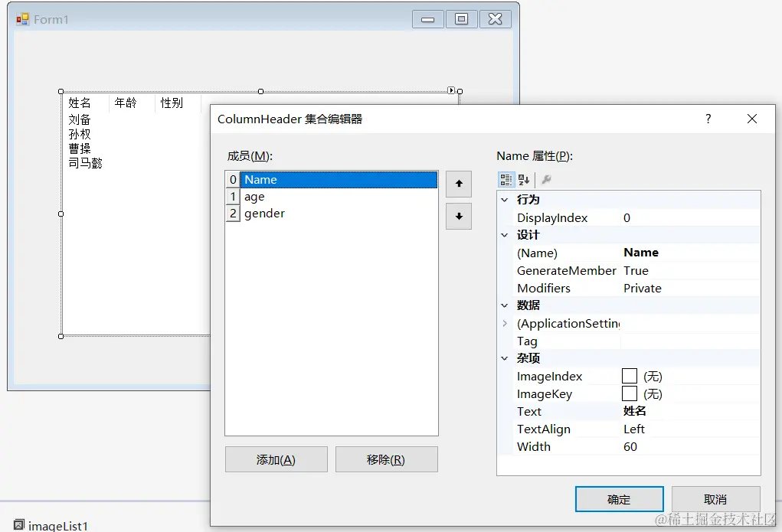Click the TextAlign property label
The height and width of the screenshot is (532, 782).
tap(544, 429)
